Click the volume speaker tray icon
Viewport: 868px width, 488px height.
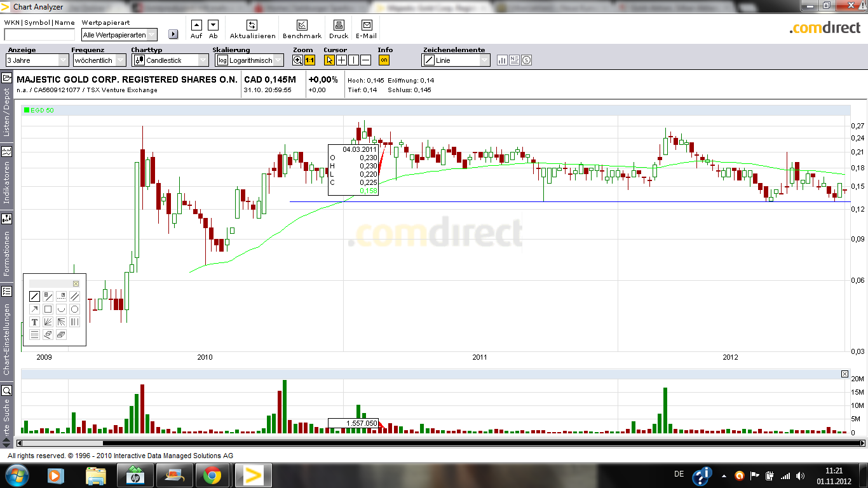[x=801, y=475]
